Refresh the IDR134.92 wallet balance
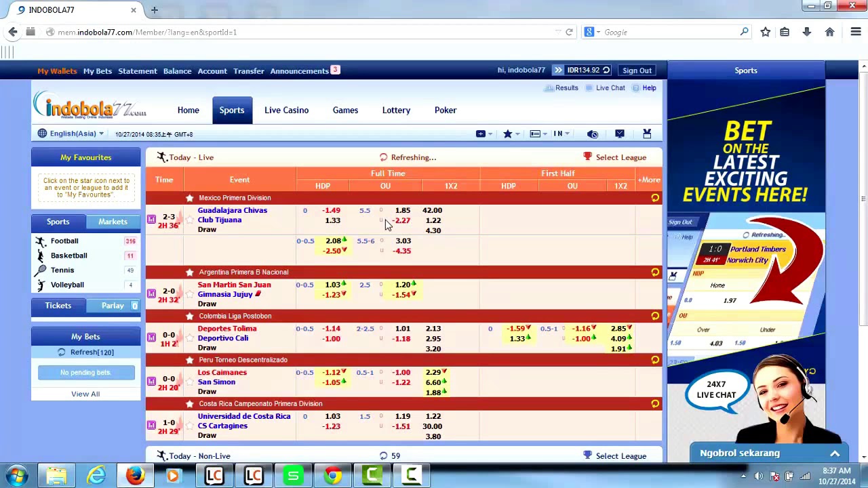 point(606,70)
